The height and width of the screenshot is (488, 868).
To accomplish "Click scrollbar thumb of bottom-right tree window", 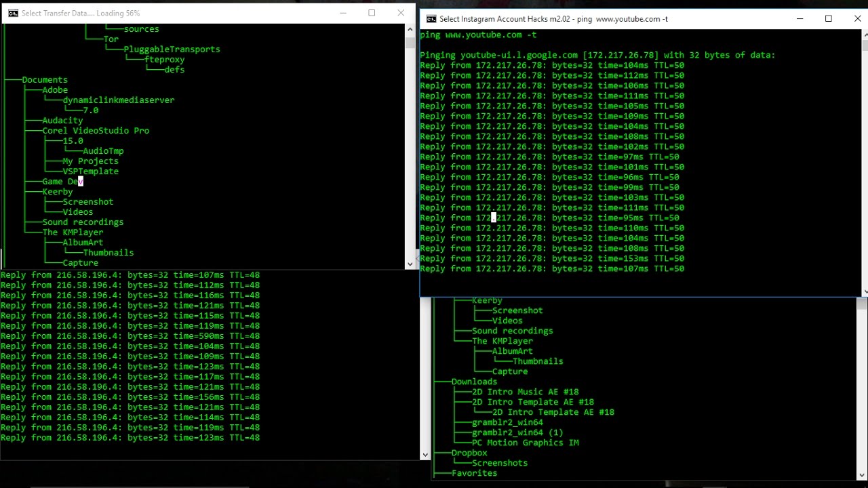I will 862,304.
